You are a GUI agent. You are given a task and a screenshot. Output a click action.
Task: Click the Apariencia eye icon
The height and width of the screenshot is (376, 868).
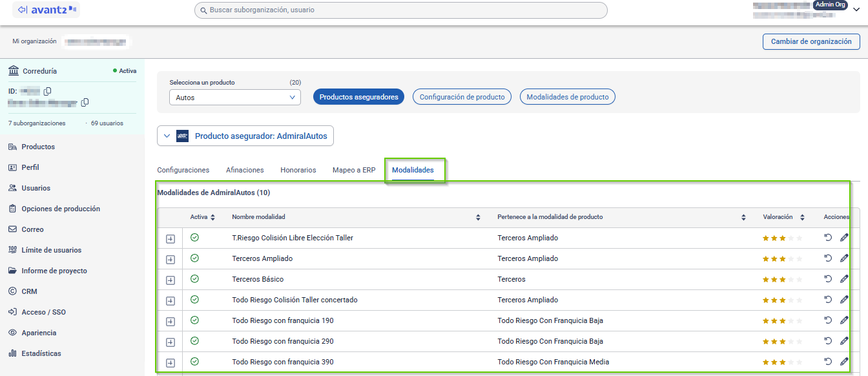click(x=12, y=333)
